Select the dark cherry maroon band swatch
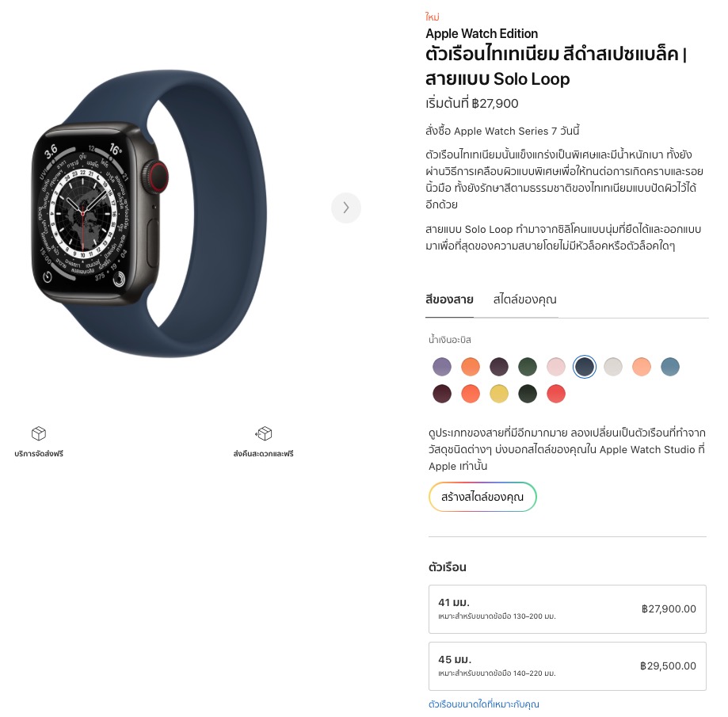The width and height of the screenshot is (728, 717). (442, 394)
